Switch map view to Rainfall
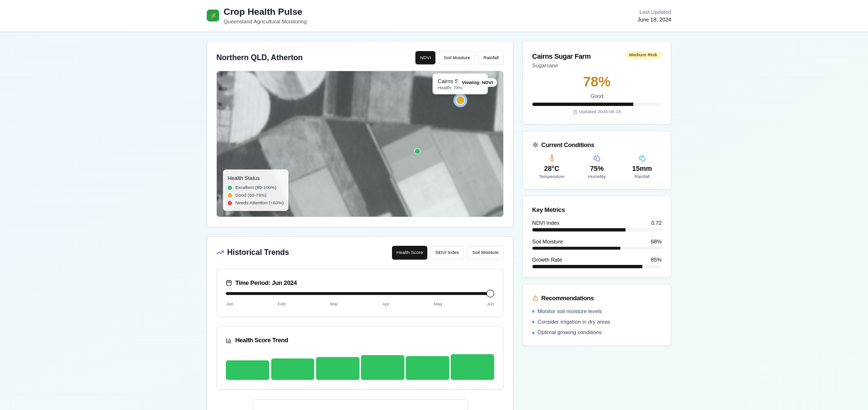 pyautogui.click(x=491, y=58)
